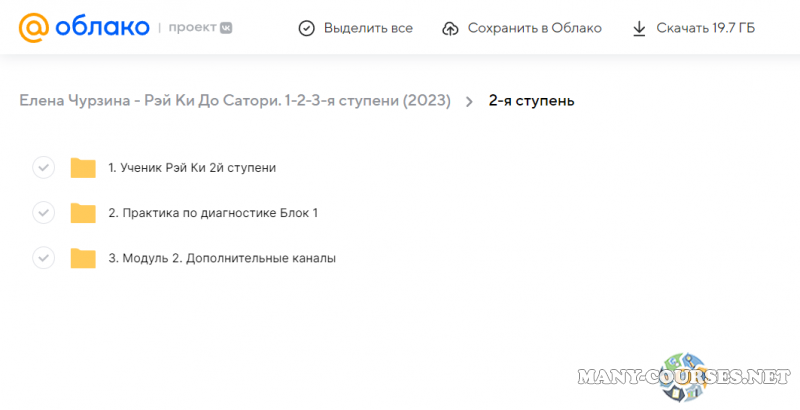Viewport: 800px width, 410px height.
Task: Click the breadcrumb chevron separator
Action: point(469,101)
